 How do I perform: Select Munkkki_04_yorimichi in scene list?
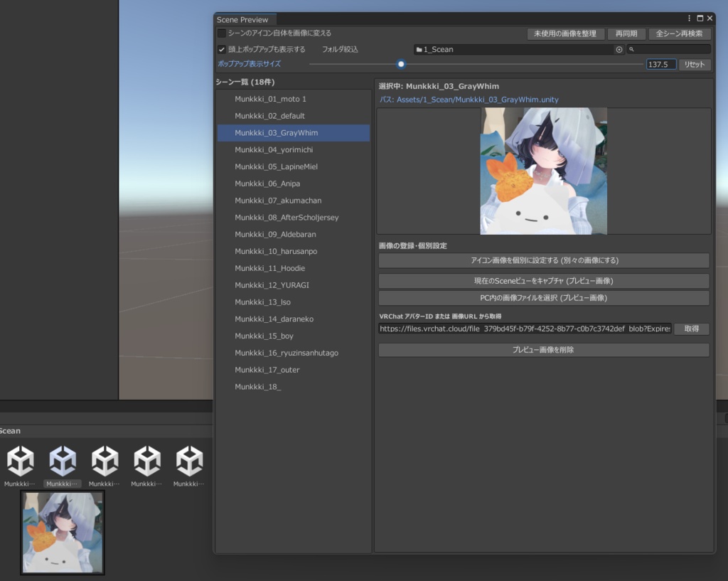coord(294,149)
